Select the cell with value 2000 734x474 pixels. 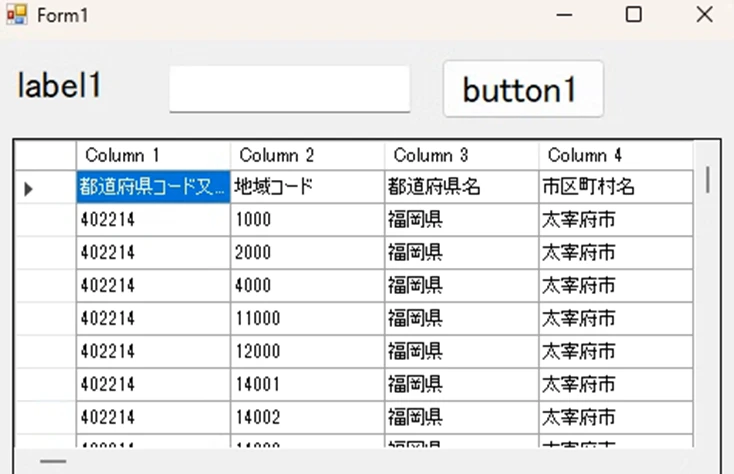tap(308, 253)
